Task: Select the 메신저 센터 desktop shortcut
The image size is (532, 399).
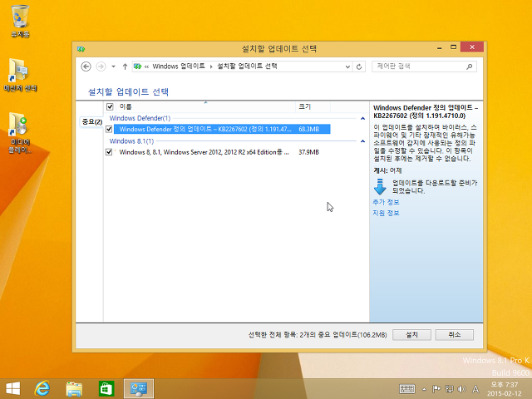Action: click(20, 75)
